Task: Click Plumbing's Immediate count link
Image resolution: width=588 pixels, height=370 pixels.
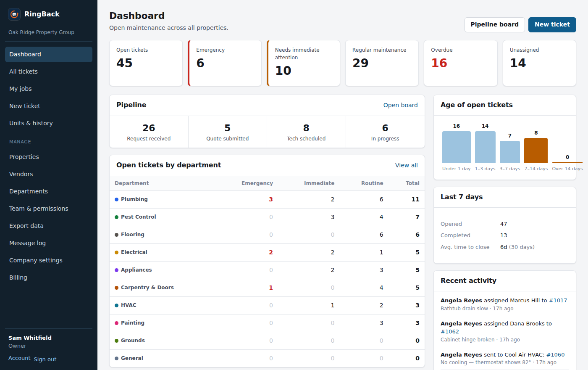Action: 332,199
